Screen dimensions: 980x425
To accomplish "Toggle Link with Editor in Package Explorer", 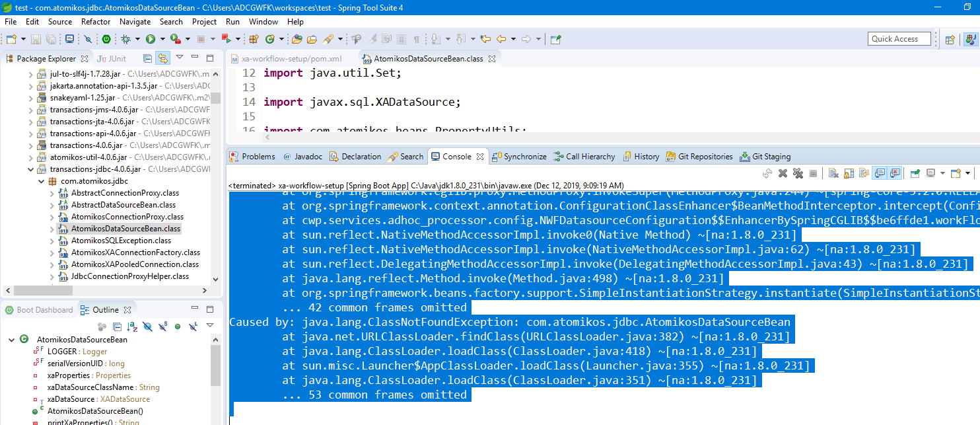I will pos(162,58).
